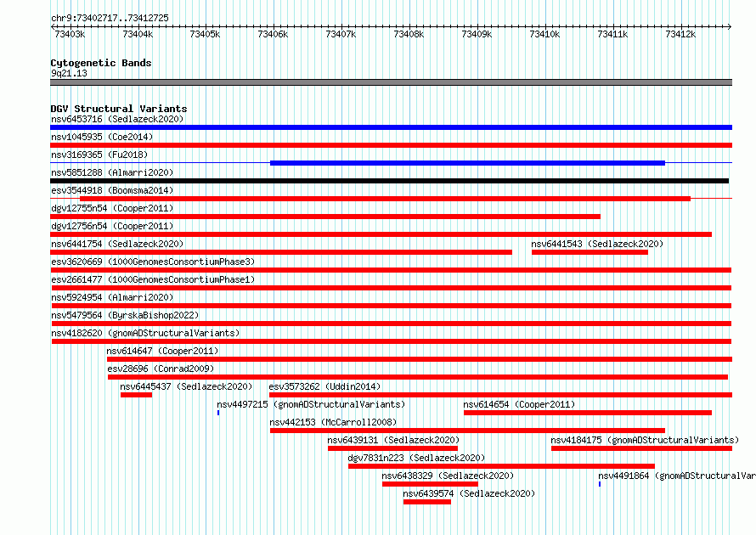Open nsv5479564 (ByrskaBishop2022) label

(x=125, y=315)
